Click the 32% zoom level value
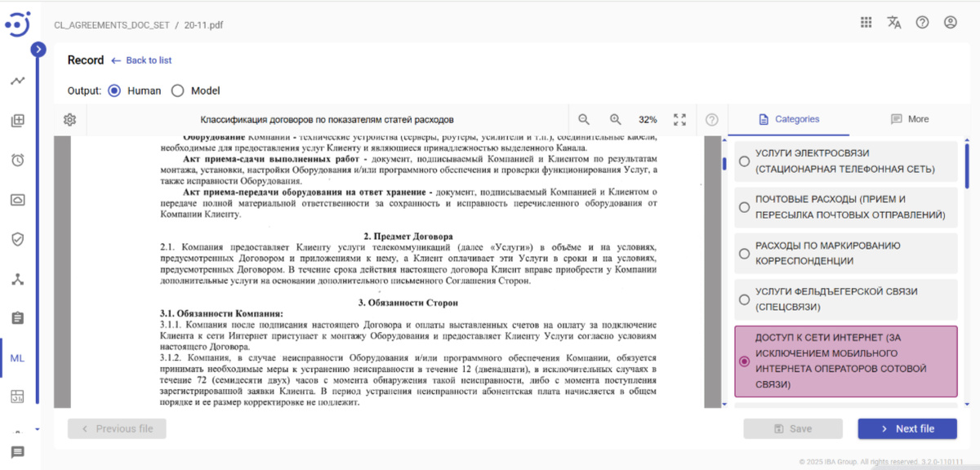 pyautogui.click(x=648, y=120)
